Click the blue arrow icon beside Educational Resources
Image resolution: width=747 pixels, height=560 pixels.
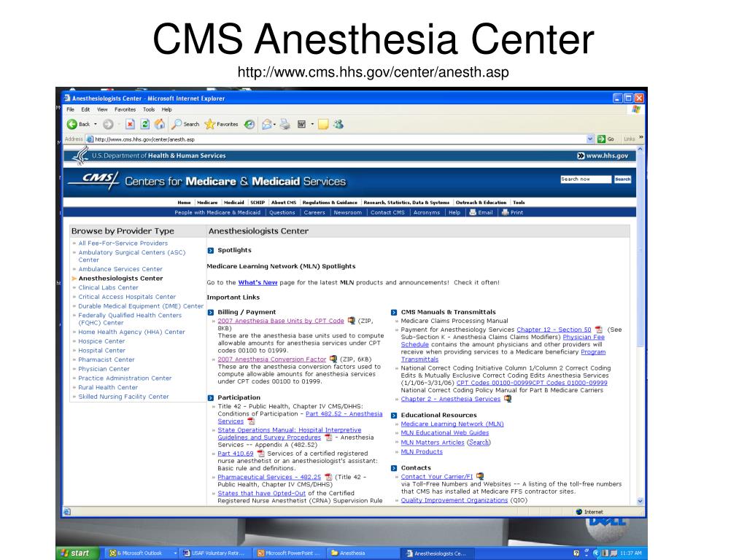(394, 415)
